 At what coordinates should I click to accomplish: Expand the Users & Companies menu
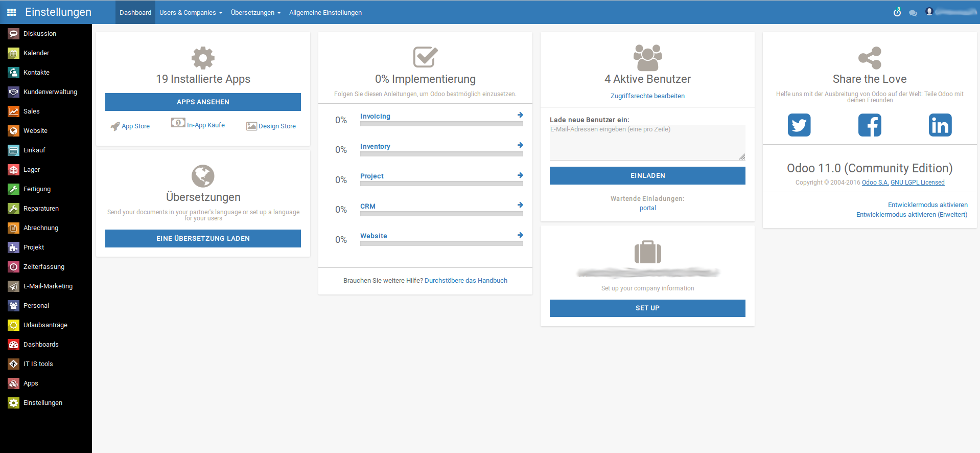[x=191, y=12]
